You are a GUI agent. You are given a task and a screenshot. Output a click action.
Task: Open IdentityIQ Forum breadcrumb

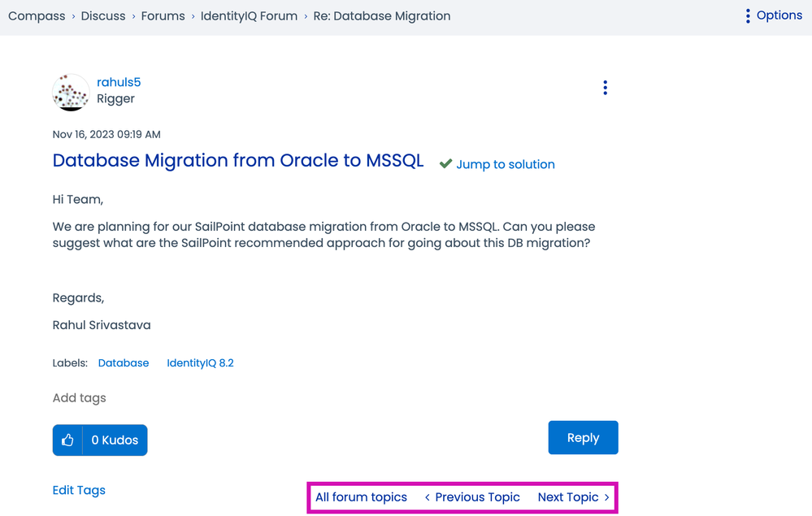(x=249, y=16)
